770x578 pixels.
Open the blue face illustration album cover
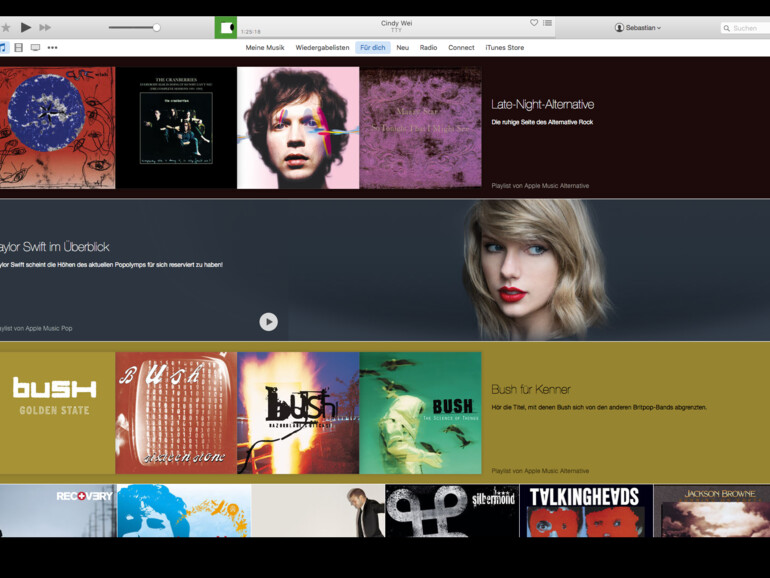pyautogui.click(x=184, y=511)
